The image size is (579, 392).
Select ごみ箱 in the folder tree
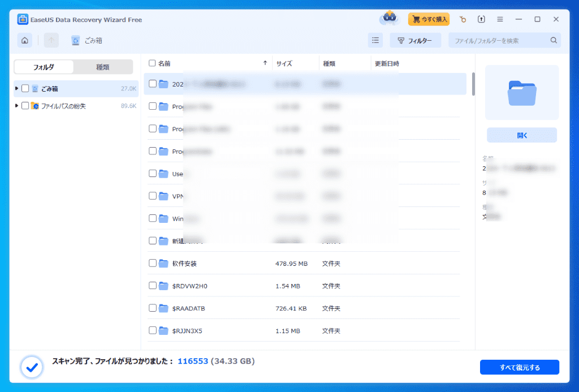(x=76, y=89)
